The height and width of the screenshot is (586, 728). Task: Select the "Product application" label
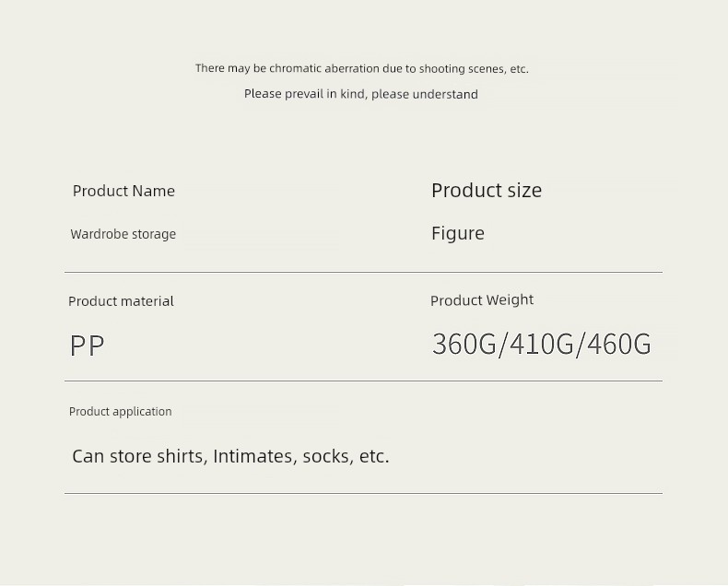[120, 412]
